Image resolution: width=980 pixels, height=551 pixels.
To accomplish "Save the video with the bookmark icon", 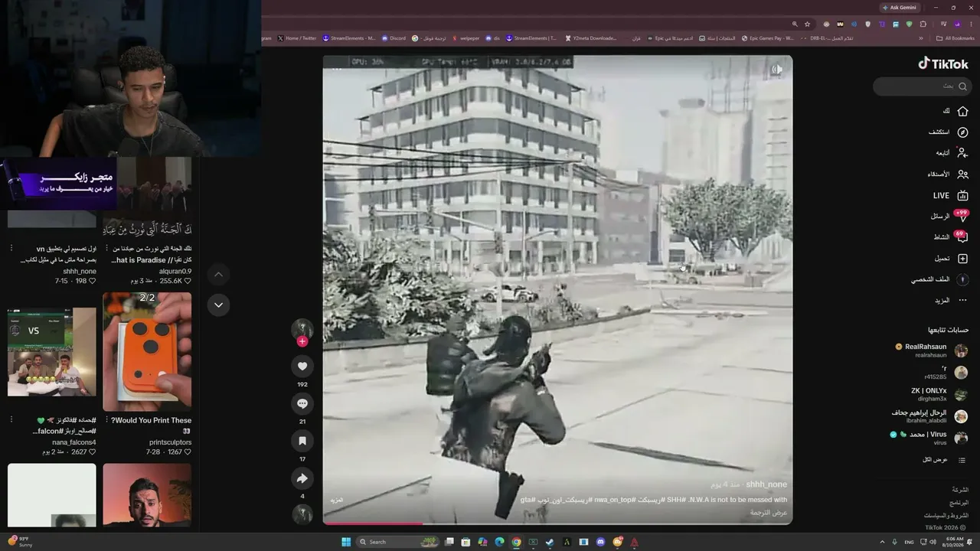I will coord(302,441).
